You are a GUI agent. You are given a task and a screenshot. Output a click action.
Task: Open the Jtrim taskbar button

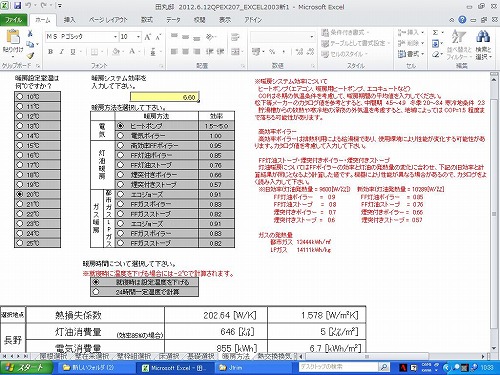[252, 368]
